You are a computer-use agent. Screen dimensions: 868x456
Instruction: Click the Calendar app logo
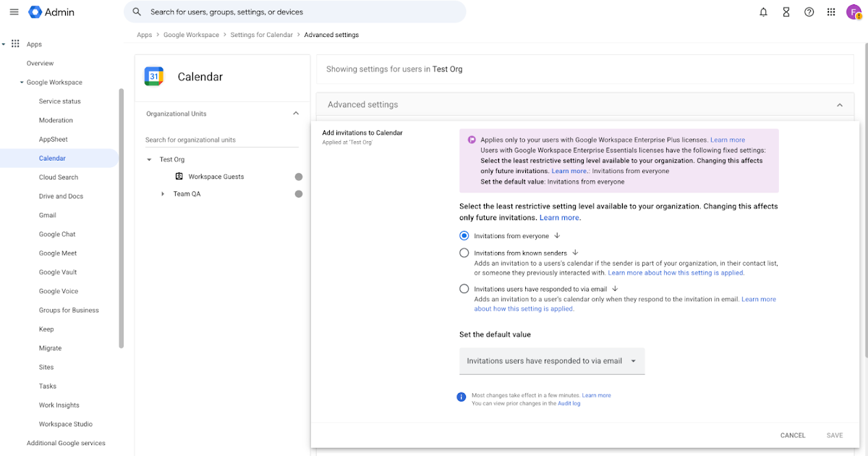(x=154, y=77)
